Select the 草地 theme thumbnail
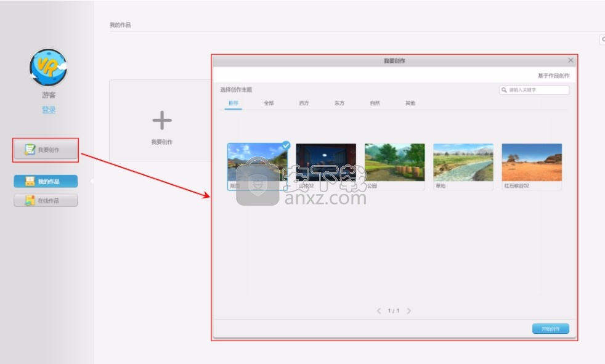 point(463,166)
